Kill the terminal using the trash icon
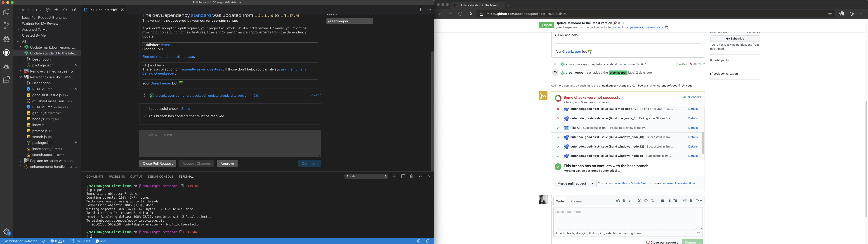Image resolution: width=868 pixels, height=244 pixels. tap(411, 176)
